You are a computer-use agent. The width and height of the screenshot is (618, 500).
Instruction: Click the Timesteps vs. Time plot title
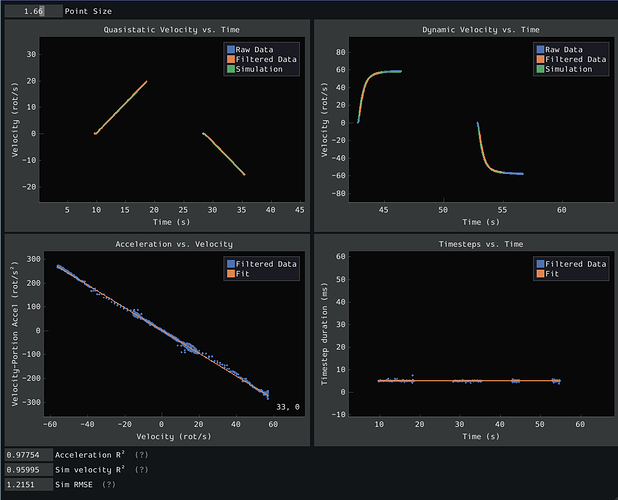tap(481, 244)
